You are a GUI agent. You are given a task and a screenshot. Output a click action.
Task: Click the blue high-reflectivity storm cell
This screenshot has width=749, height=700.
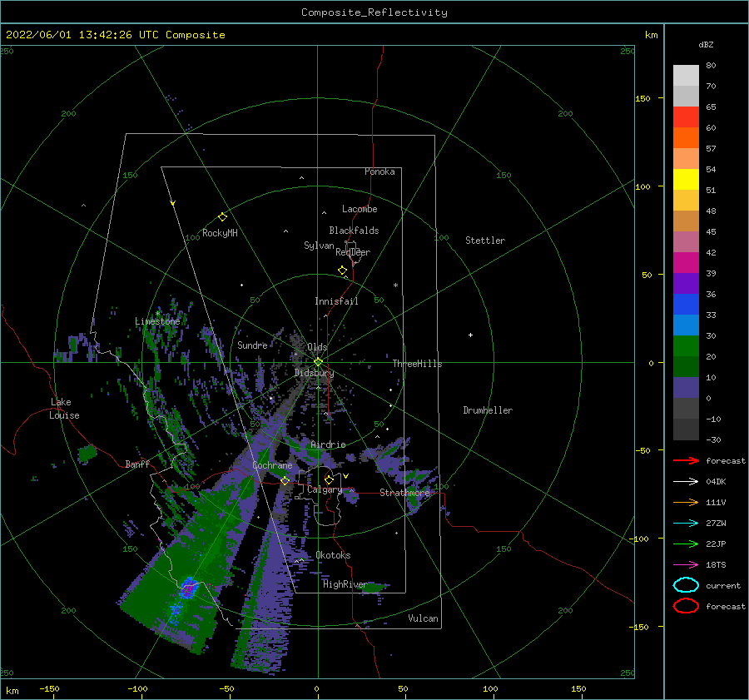pyautogui.click(x=189, y=588)
